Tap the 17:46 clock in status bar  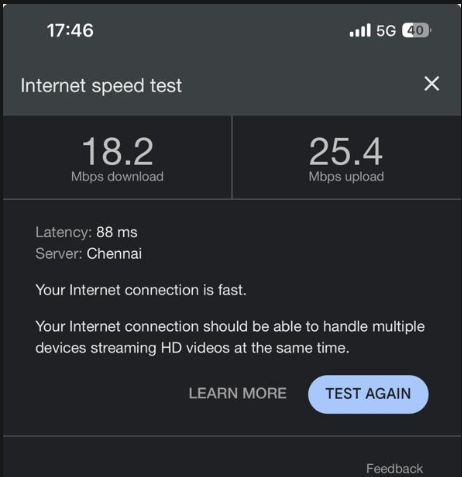(x=70, y=30)
